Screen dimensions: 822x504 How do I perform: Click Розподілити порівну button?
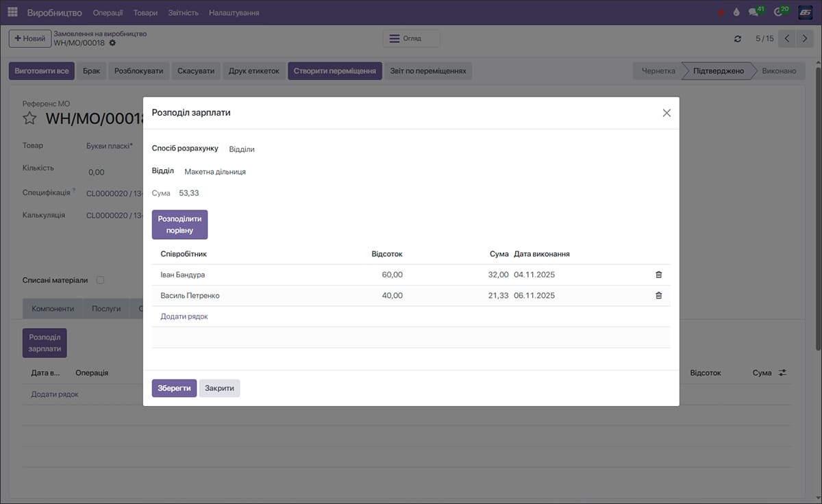[x=179, y=225]
